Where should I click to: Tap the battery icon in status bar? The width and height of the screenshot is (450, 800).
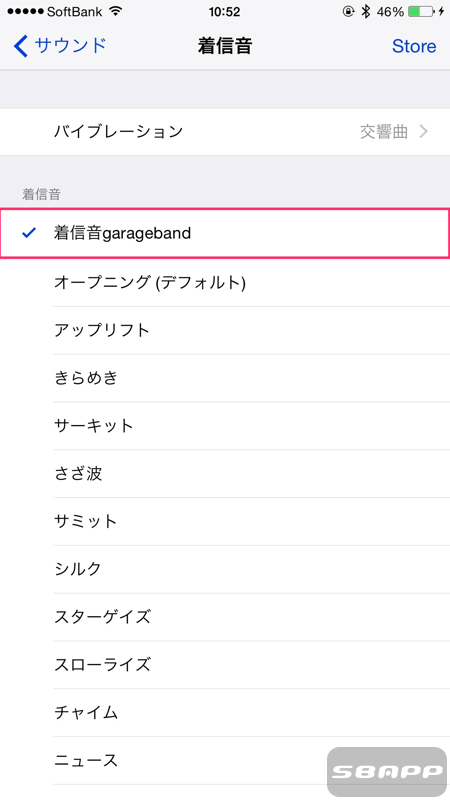click(421, 12)
